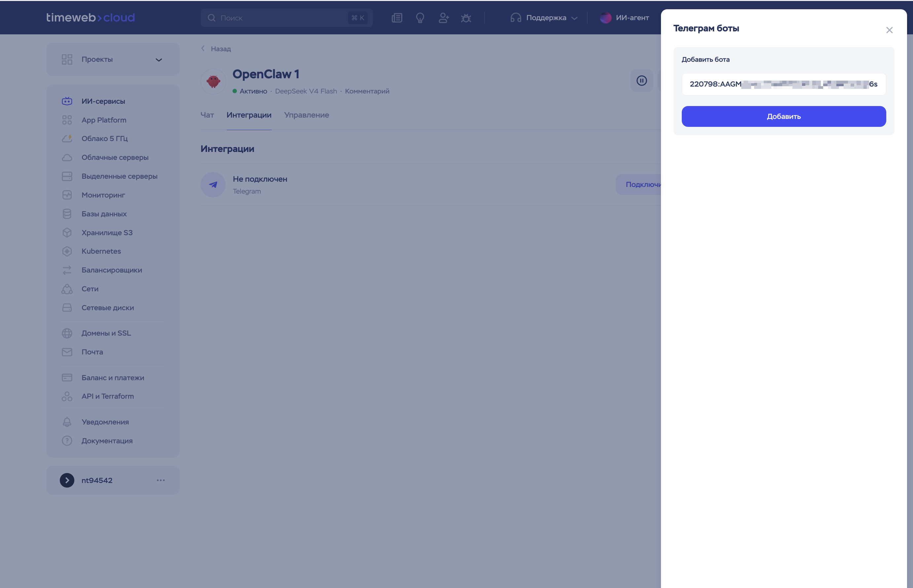Click the Уведомления bell icon
Image resolution: width=913 pixels, height=588 pixels.
(67, 422)
